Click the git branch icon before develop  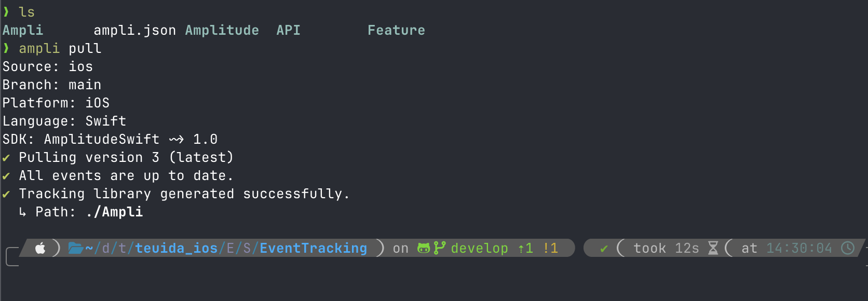click(x=439, y=248)
